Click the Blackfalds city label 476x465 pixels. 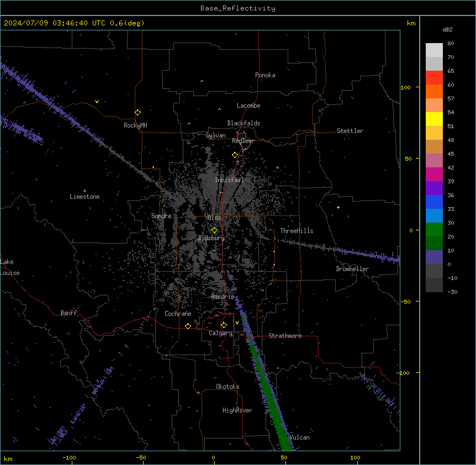click(x=244, y=123)
